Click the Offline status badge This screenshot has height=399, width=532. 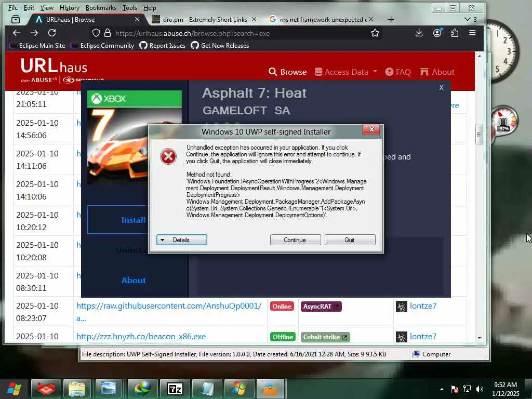[283, 337]
